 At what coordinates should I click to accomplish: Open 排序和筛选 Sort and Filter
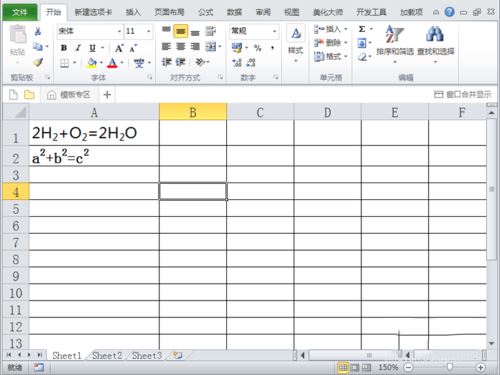click(395, 44)
